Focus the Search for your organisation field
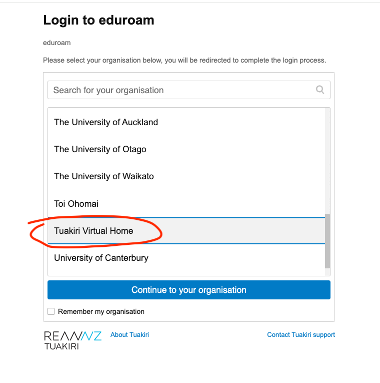 (x=189, y=90)
